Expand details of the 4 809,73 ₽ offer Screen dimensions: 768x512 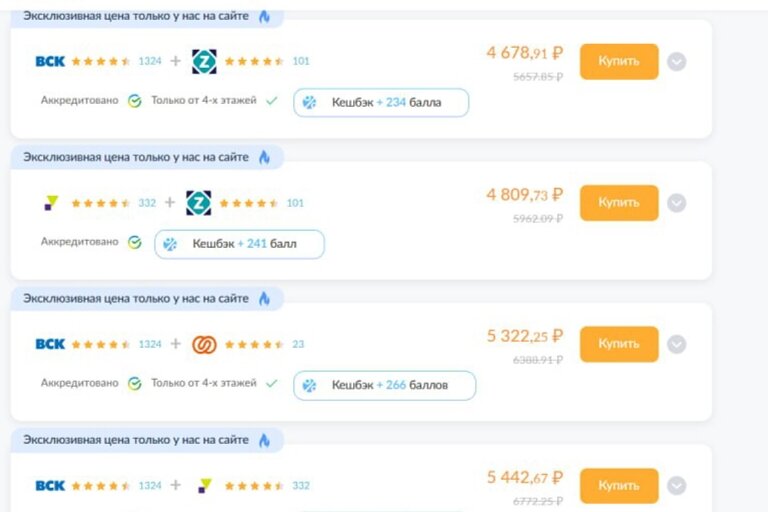[x=676, y=203]
